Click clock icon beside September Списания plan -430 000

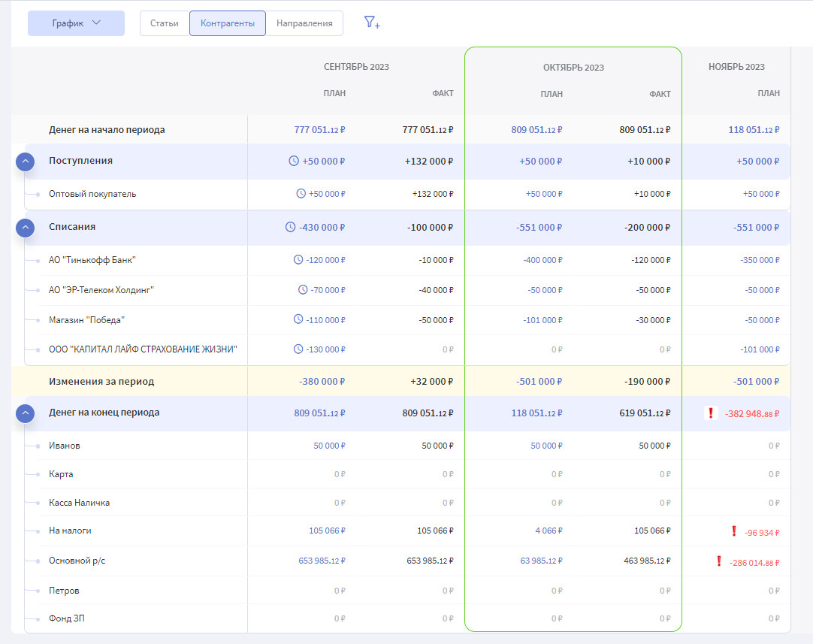[290, 227]
